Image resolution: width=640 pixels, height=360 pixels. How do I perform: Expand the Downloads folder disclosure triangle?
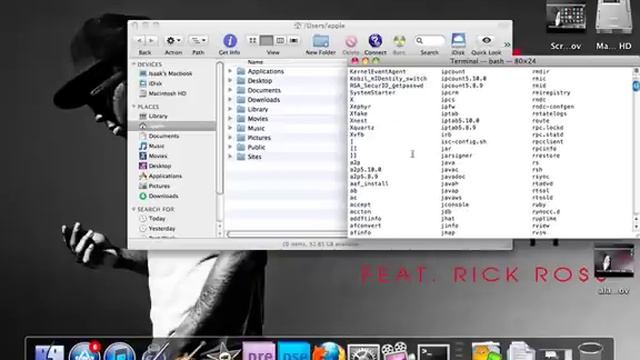(x=230, y=100)
